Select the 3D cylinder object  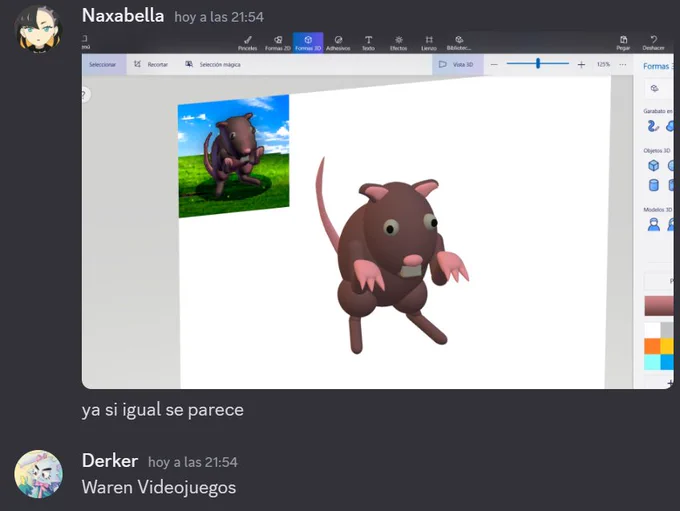click(x=654, y=186)
